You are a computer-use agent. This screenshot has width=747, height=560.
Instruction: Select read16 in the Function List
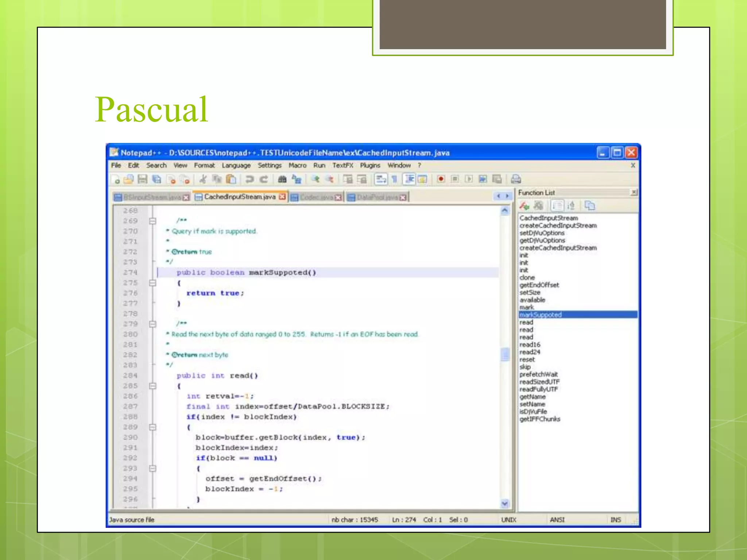pyautogui.click(x=530, y=345)
